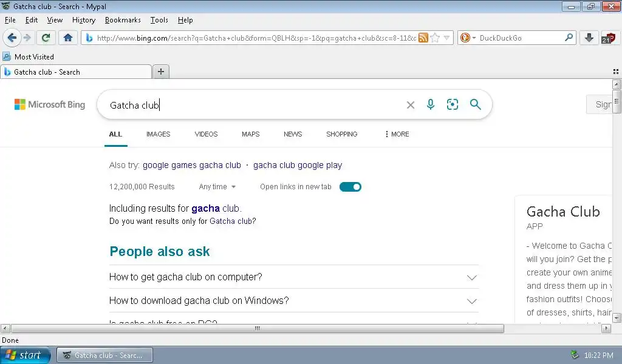The image size is (622, 364).
Task: Click the Sign in button
Action: (600, 104)
